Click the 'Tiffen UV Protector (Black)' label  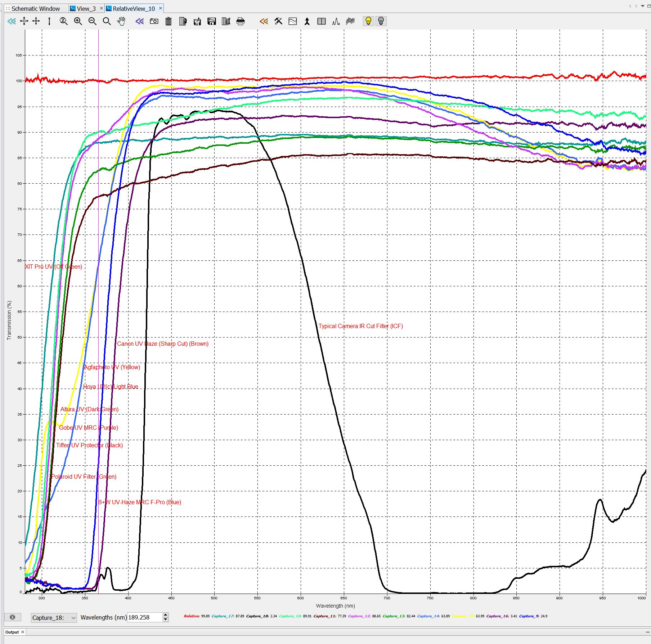click(x=89, y=446)
